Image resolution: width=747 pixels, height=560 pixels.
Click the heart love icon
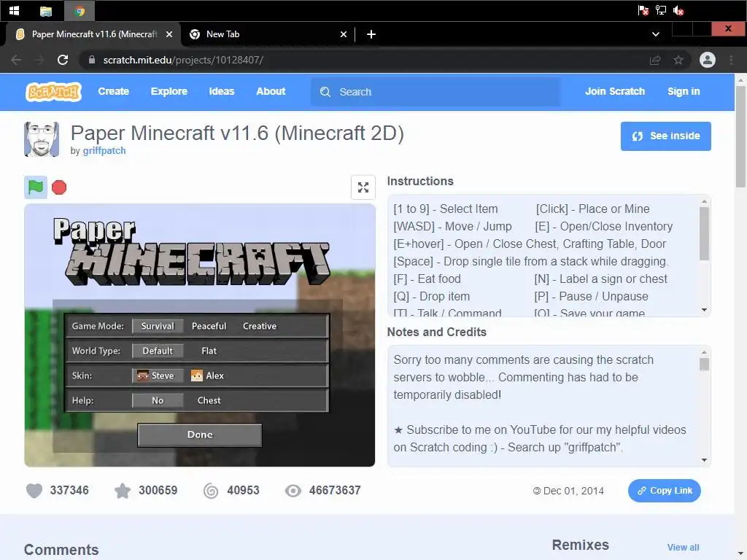tap(34, 491)
